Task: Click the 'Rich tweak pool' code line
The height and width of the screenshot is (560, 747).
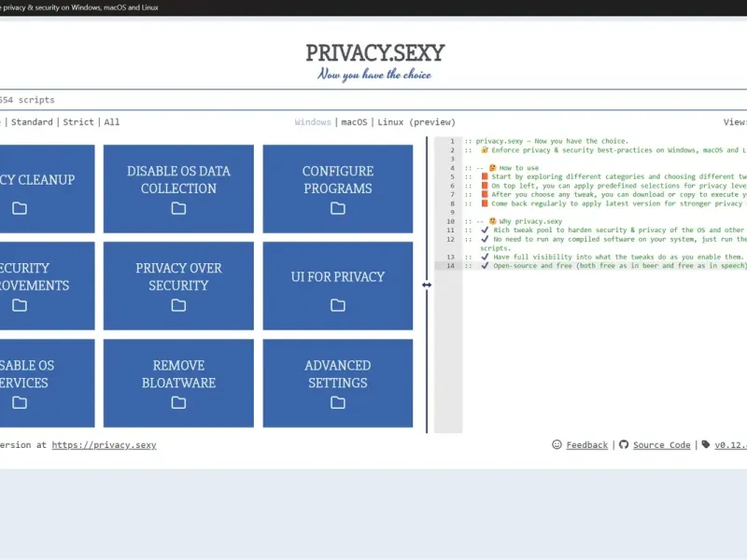Action: click(x=606, y=230)
